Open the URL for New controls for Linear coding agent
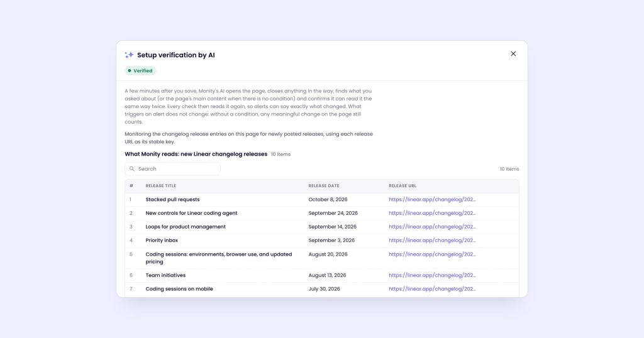Image resolution: width=644 pixels, height=338 pixels. click(x=432, y=213)
